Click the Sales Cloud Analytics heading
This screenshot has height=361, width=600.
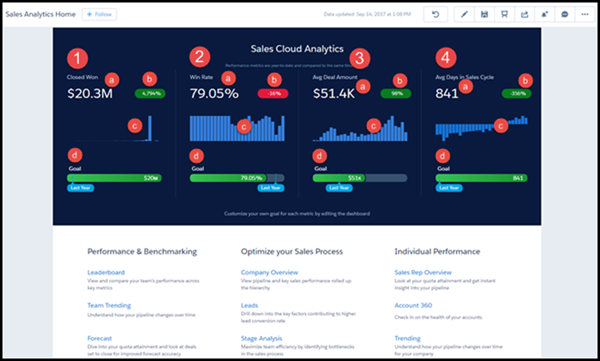(x=297, y=49)
